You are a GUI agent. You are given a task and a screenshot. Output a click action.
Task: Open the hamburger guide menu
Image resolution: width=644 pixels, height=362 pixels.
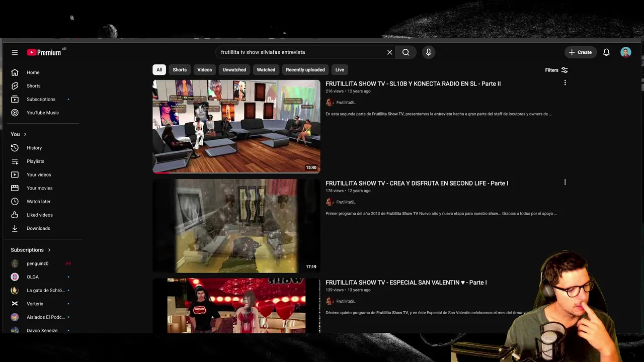click(15, 52)
